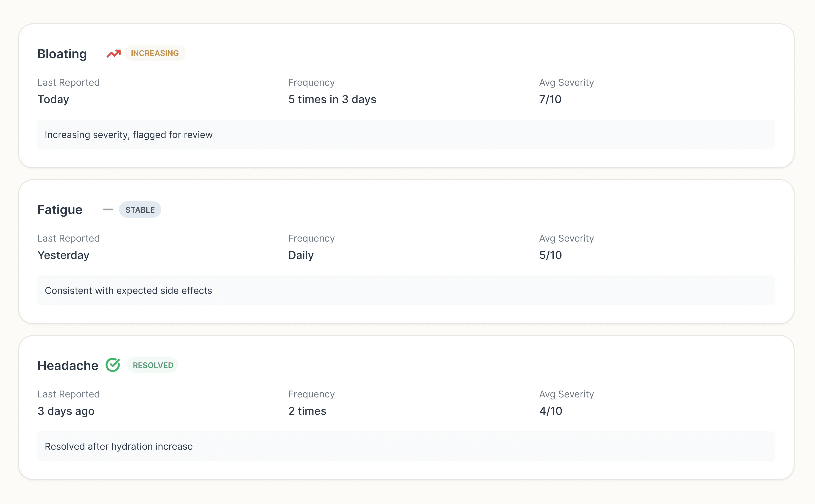Click Fatigue last reported 'Yesterday'
This screenshot has width=815, height=504.
[x=63, y=255]
